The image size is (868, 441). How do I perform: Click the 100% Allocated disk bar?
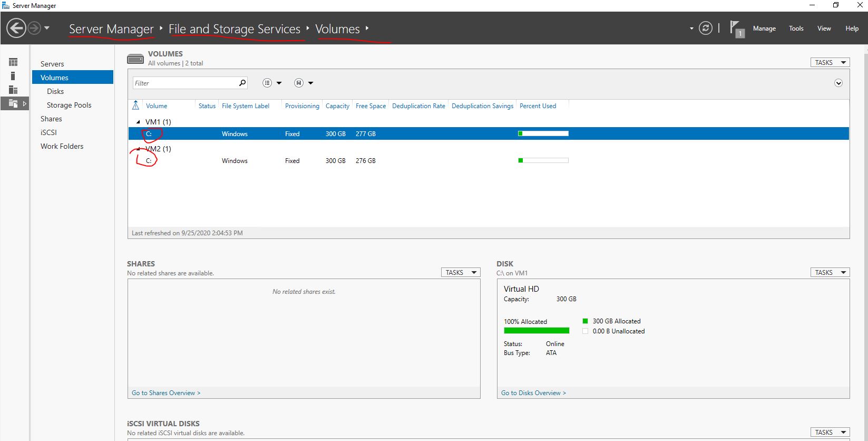[537, 331]
